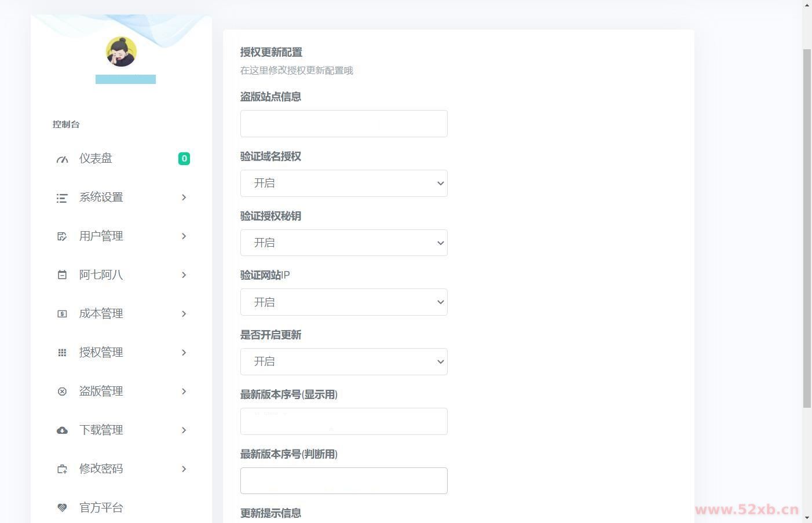Click the 系统设置 list icon

[62, 198]
